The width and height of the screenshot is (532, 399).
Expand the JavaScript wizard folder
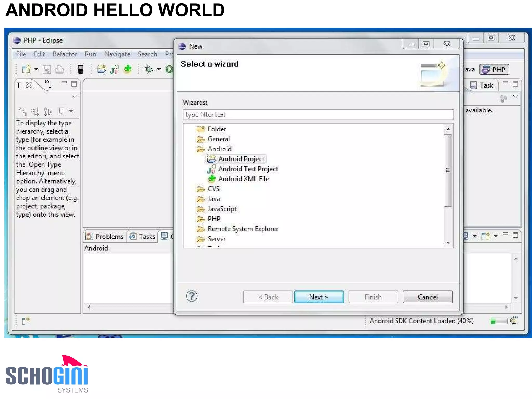(217, 209)
